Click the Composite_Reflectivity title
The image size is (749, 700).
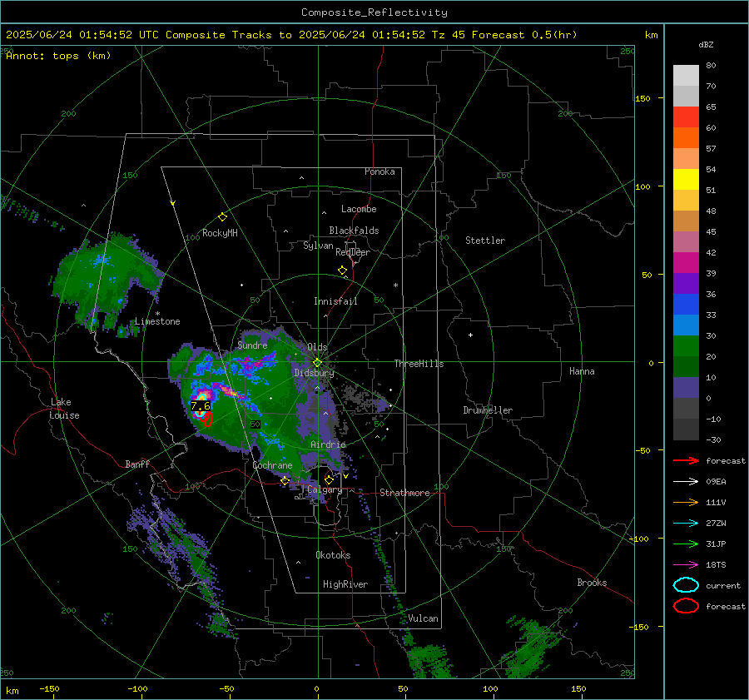(x=374, y=12)
